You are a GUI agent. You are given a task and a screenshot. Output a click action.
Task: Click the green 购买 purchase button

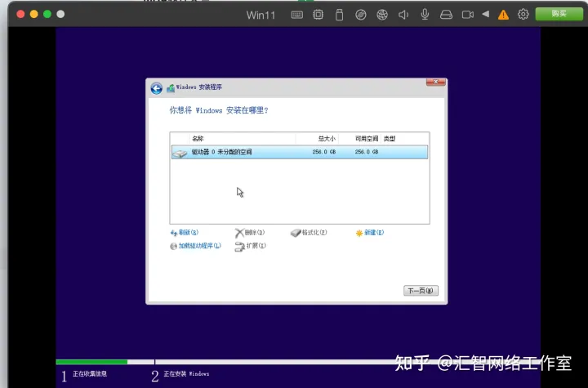[559, 14]
